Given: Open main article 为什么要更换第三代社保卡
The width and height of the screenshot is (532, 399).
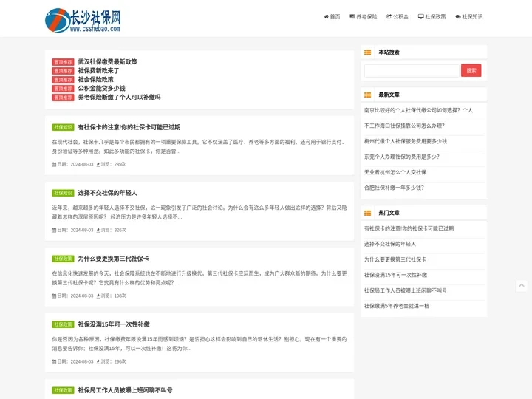Looking at the screenshot, I should [x=113, y=259].
